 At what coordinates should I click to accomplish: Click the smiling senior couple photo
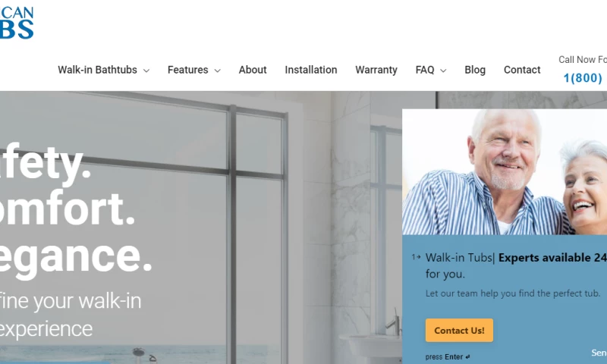[x=505, y=171]
